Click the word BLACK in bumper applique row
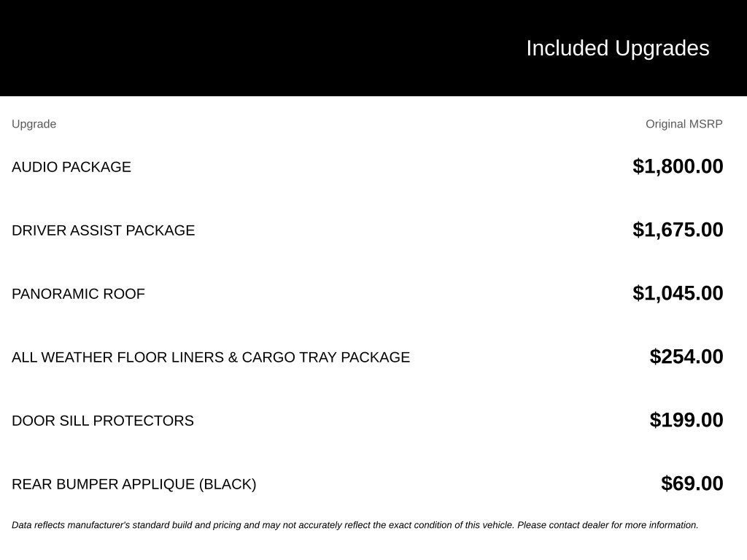This screenshot has height=560, width=747. point(228,484)
